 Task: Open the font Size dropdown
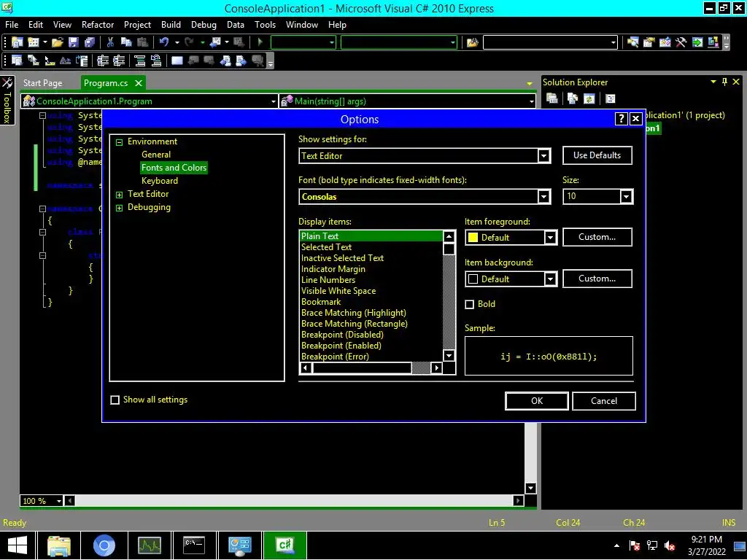tap(626, 197)
